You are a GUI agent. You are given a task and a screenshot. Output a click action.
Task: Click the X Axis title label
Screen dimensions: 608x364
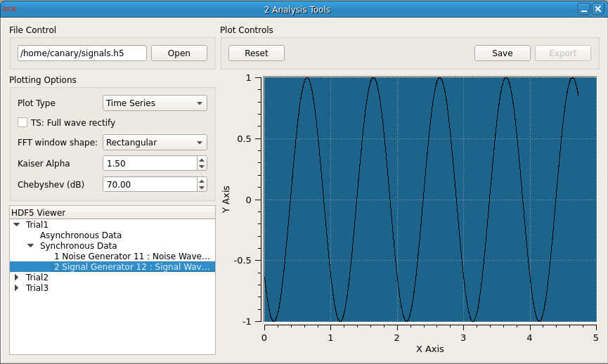tap(430, 349)
